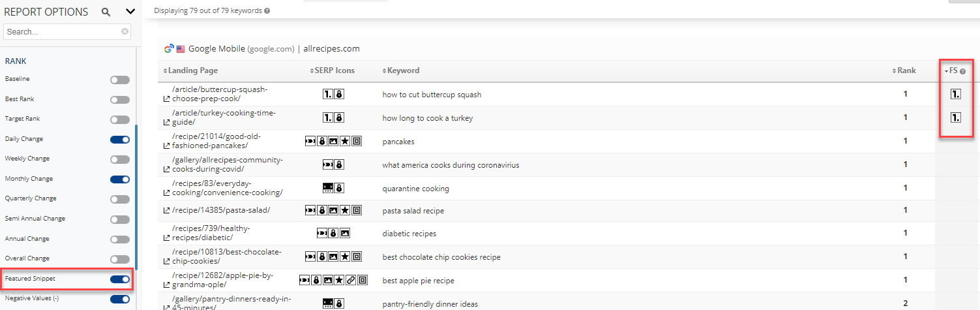The height and width of the screenshot is (310, 980).
Task: Collapse Report Options with the chevron arrow
Action: 130,12
